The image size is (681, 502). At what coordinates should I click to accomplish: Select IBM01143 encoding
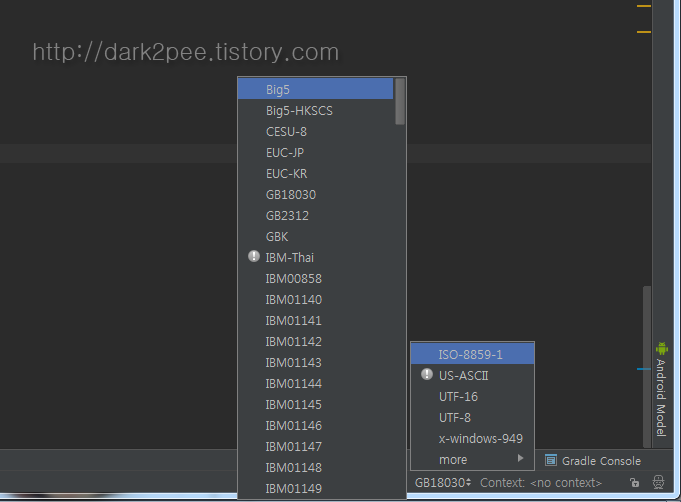click(315, 362)
